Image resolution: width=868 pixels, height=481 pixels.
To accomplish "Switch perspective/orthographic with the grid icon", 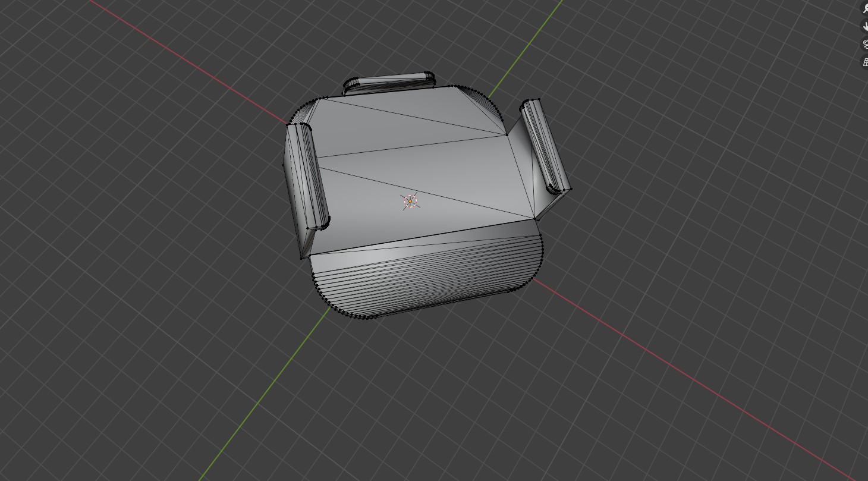I will (x=865, y=61).
